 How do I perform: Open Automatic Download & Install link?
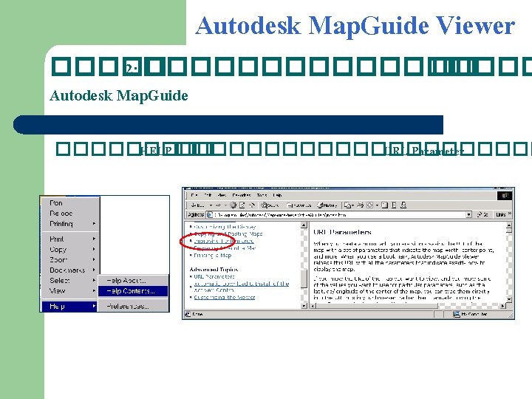tap(241, 287)
